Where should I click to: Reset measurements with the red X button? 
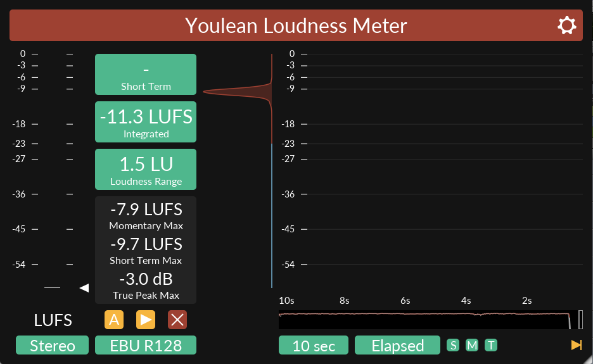click(x=177, y=320)
